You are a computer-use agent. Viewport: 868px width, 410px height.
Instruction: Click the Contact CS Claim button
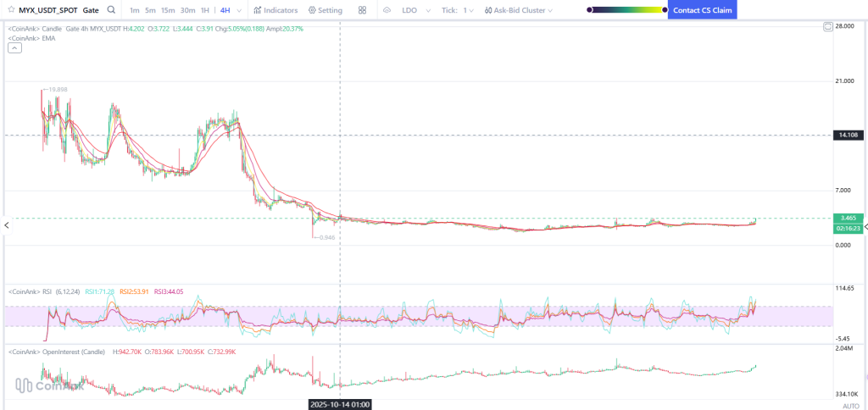pyautogui.click(x=702, y=10)
